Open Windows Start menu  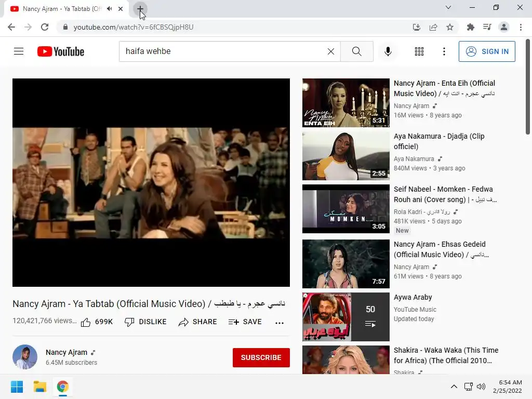pos(17,387)
